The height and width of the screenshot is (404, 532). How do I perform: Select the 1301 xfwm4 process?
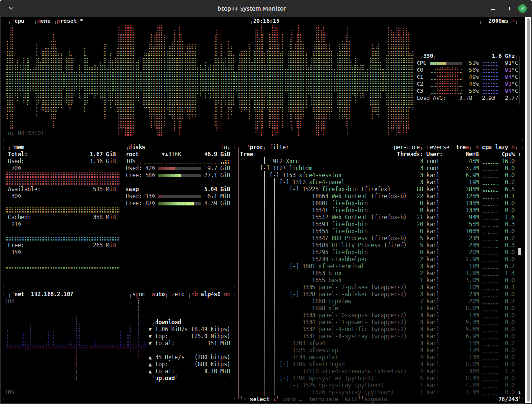pos(377,343)
